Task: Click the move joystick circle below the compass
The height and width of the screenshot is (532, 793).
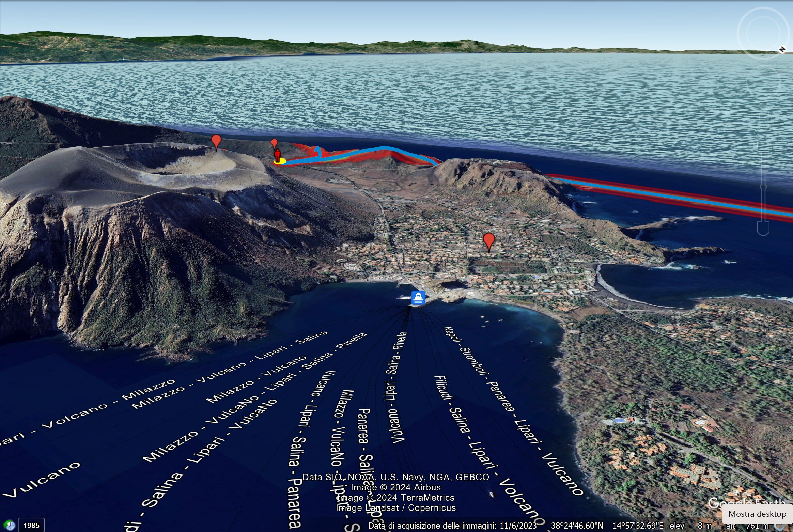Action: click(763, 82)
